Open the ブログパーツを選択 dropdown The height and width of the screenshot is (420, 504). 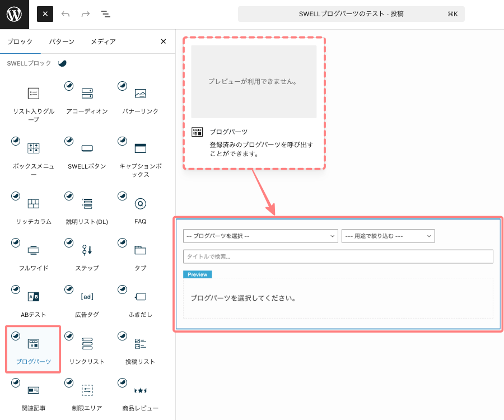click(x=260, y=236)
